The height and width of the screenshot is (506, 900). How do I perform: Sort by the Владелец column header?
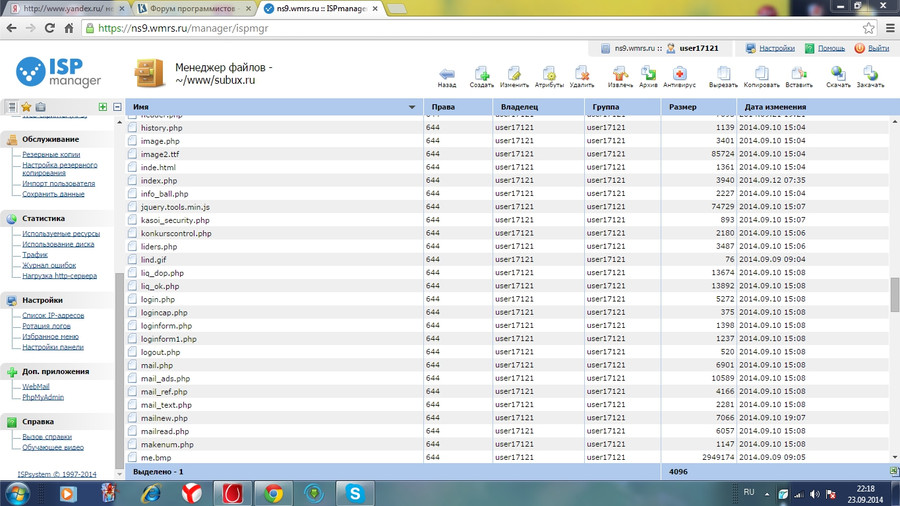[x=538, y=107]
